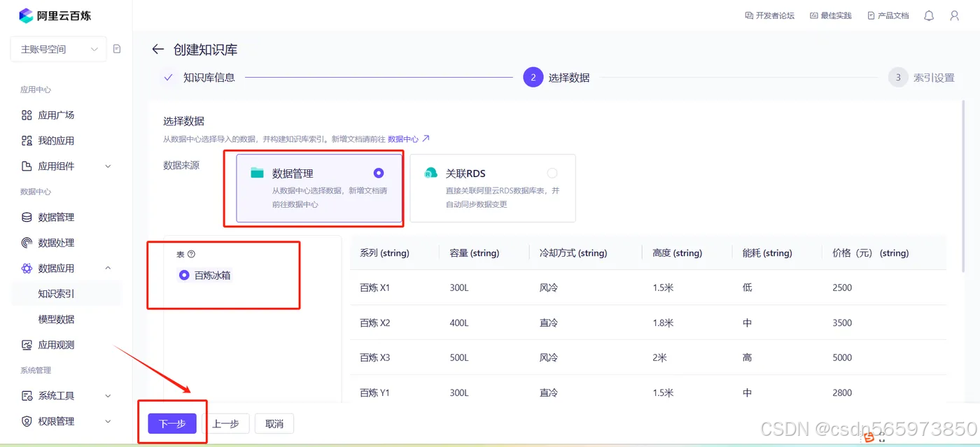
Task: Expand the 权限管理 chevron
Action: [x=108, y=421]
